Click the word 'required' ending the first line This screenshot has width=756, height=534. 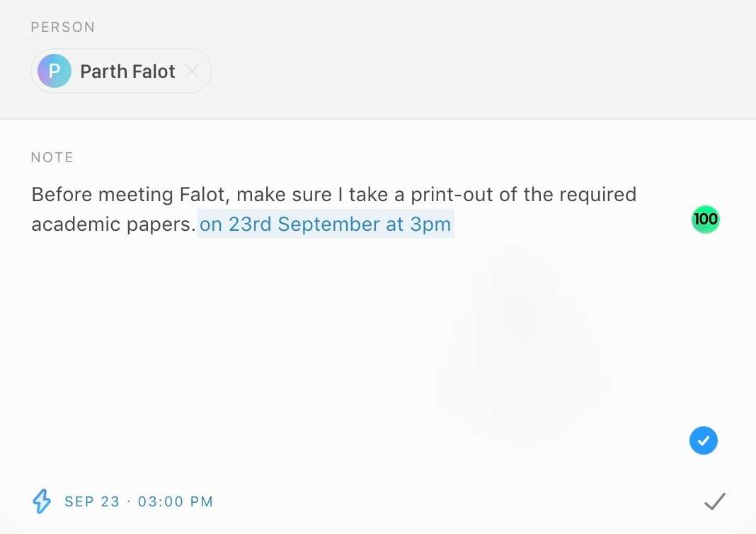click(x=598, y=195)
